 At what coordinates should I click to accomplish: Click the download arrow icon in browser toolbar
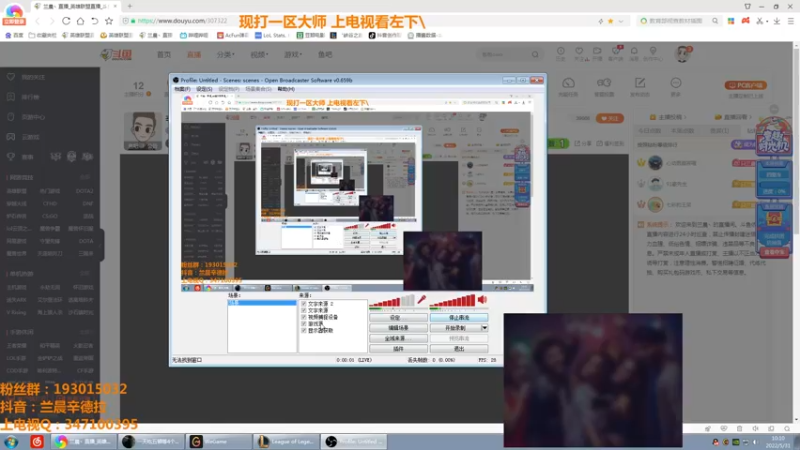tap(777, 21)
